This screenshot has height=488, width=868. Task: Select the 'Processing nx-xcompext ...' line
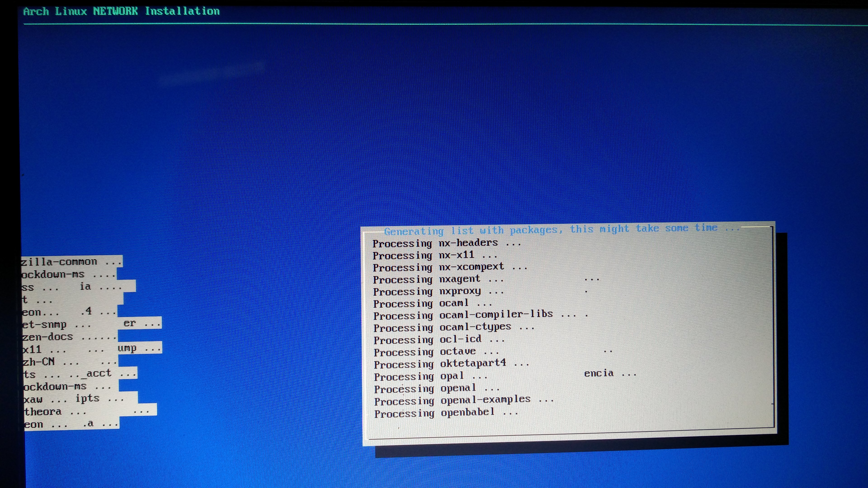tap(450, 267)
